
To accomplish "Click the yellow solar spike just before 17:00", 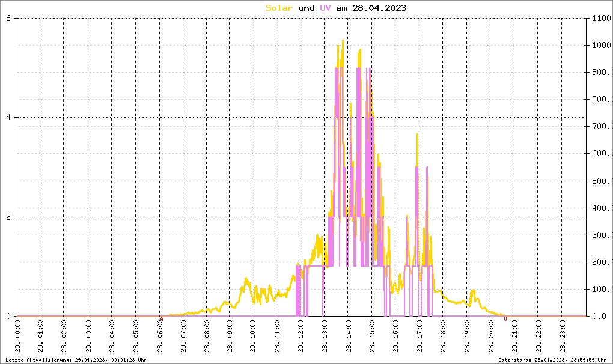I will [417, 135].
